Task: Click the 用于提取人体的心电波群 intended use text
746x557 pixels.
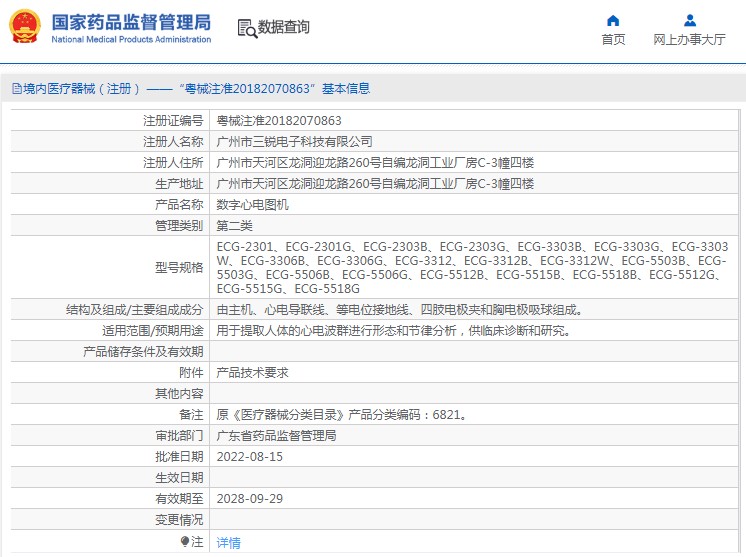Action: (x=393, y=331)
